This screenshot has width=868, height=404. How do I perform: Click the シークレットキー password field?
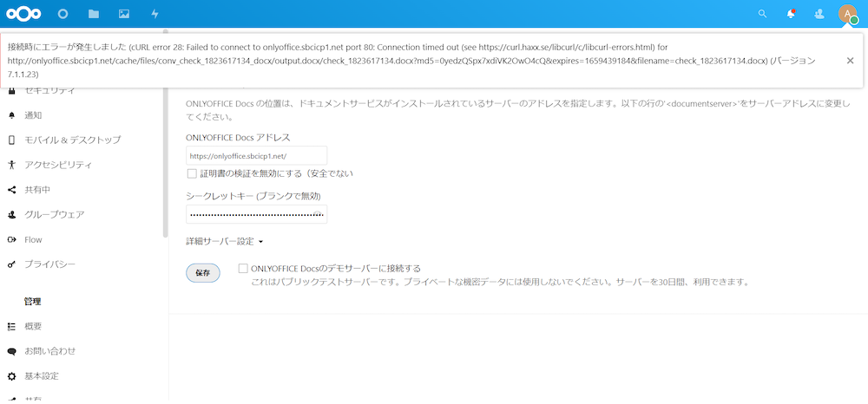[x=256, y=214]
